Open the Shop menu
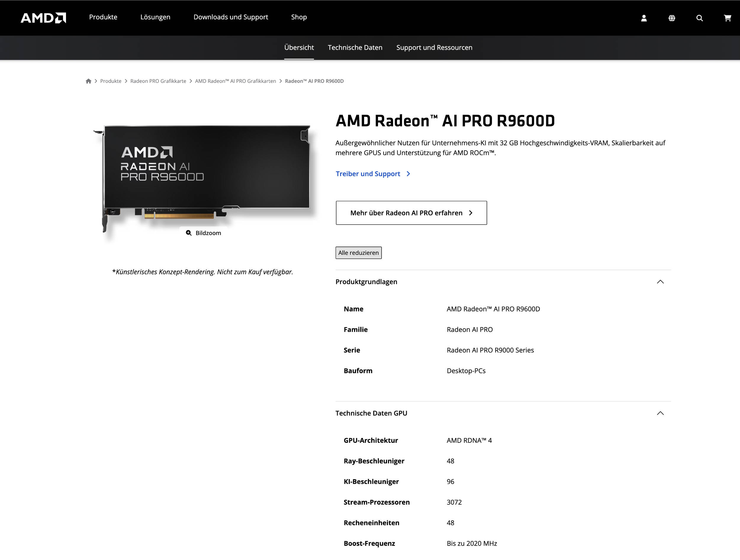 point(298,17)
